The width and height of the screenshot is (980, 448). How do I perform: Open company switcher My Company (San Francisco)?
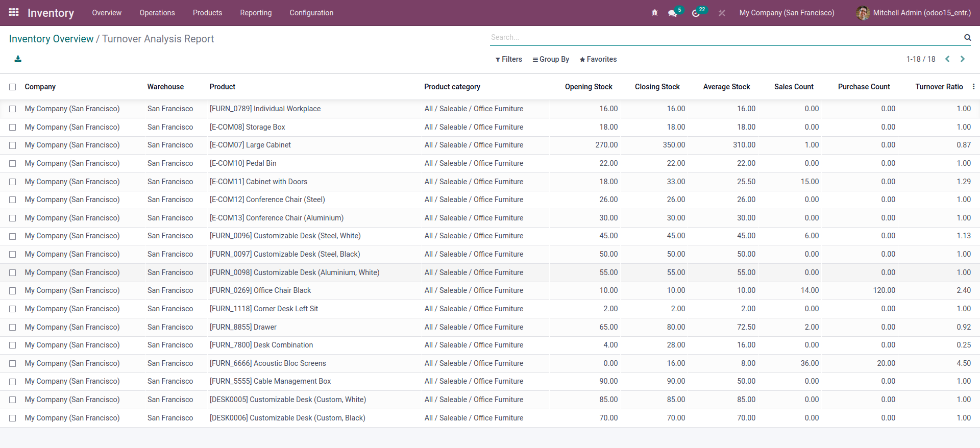tap(787, 13)
